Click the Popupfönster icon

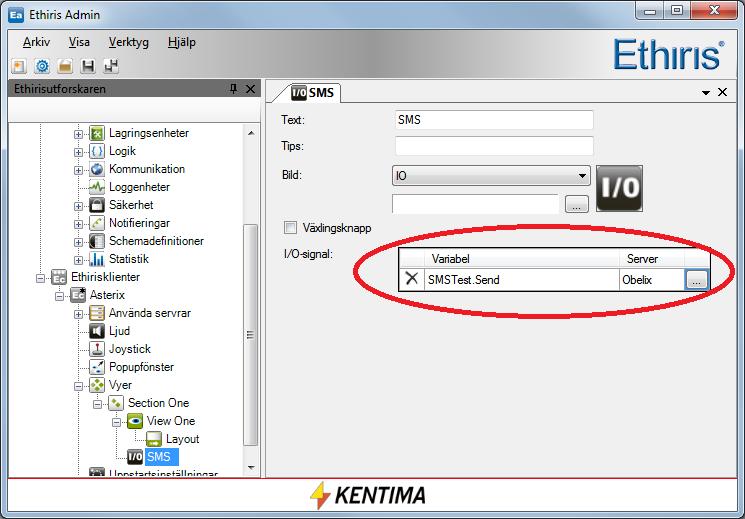97,367
